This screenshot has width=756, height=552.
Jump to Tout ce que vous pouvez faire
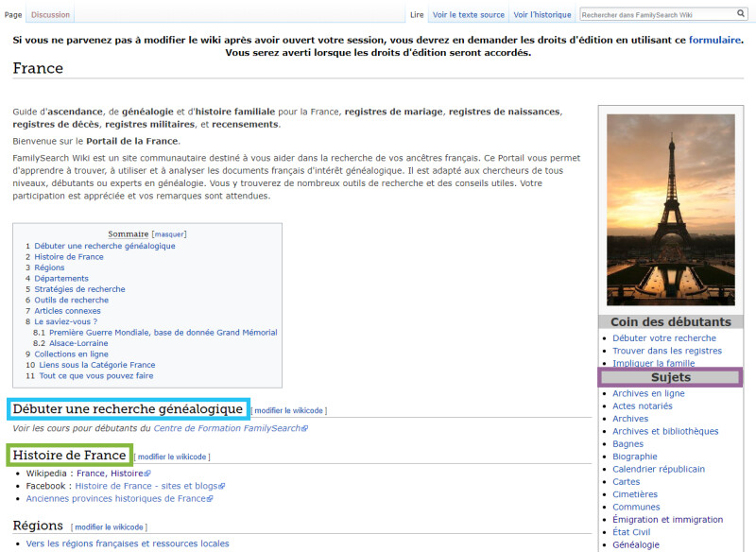(96, 375)
